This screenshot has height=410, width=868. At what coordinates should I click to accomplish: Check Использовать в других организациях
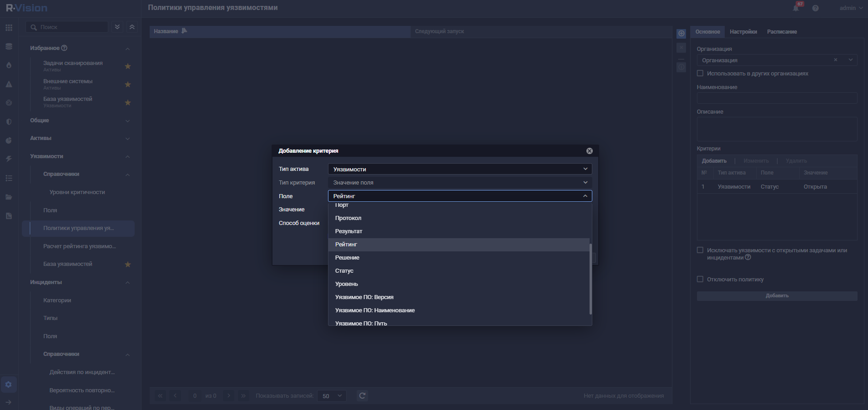point(700,73)
